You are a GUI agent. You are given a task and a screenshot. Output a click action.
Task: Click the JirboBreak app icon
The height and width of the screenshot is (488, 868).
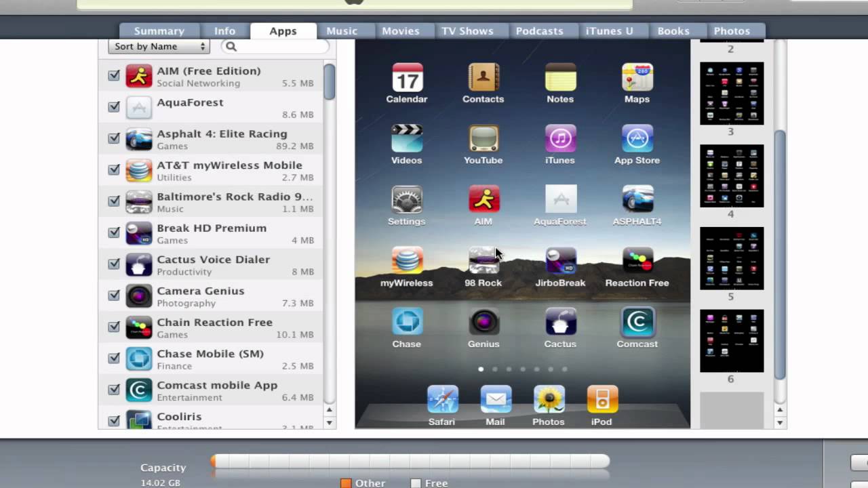(x=560, y=261)
